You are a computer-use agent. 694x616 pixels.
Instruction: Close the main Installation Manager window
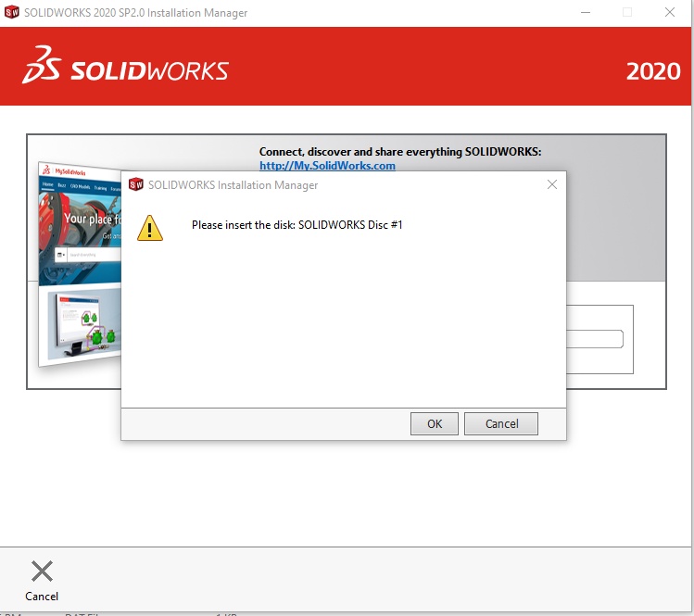pos(670,12)
